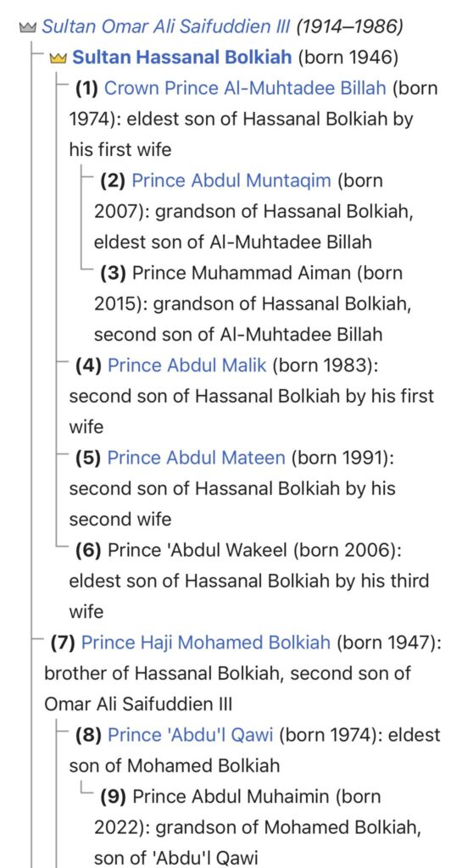Click the bold number (4) marker

pyautogui.click(x=88, y=365)
